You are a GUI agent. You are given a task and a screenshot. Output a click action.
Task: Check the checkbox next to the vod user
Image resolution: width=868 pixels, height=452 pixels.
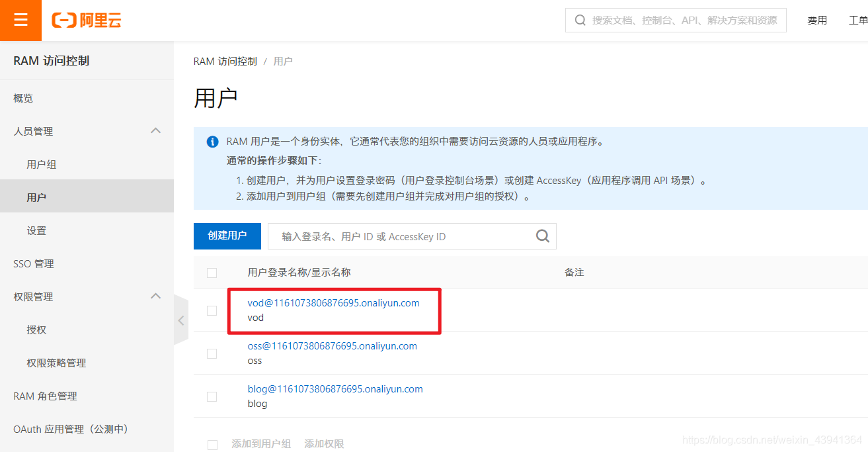212,310
